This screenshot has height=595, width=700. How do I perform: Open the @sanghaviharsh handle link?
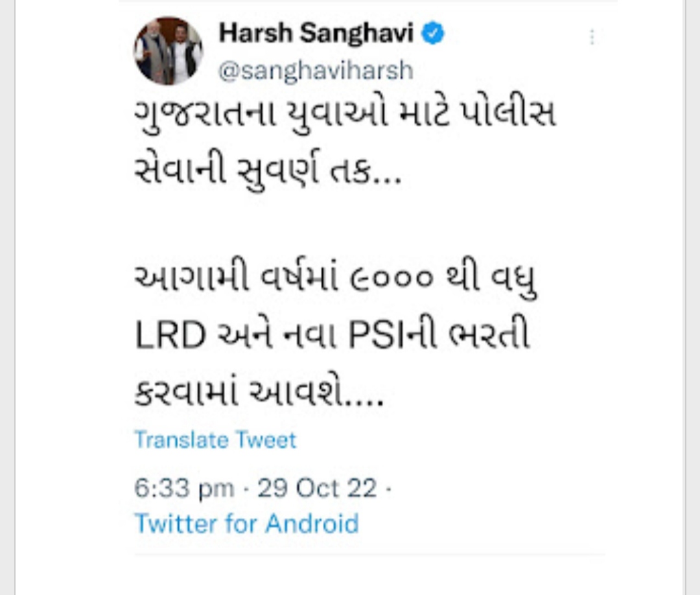[316, 71]
